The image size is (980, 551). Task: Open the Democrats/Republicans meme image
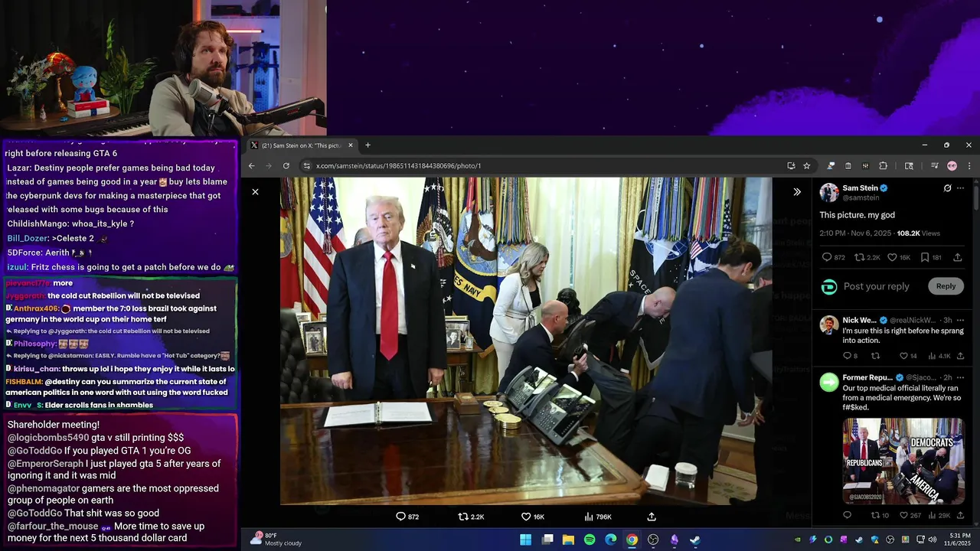point(903,461)
